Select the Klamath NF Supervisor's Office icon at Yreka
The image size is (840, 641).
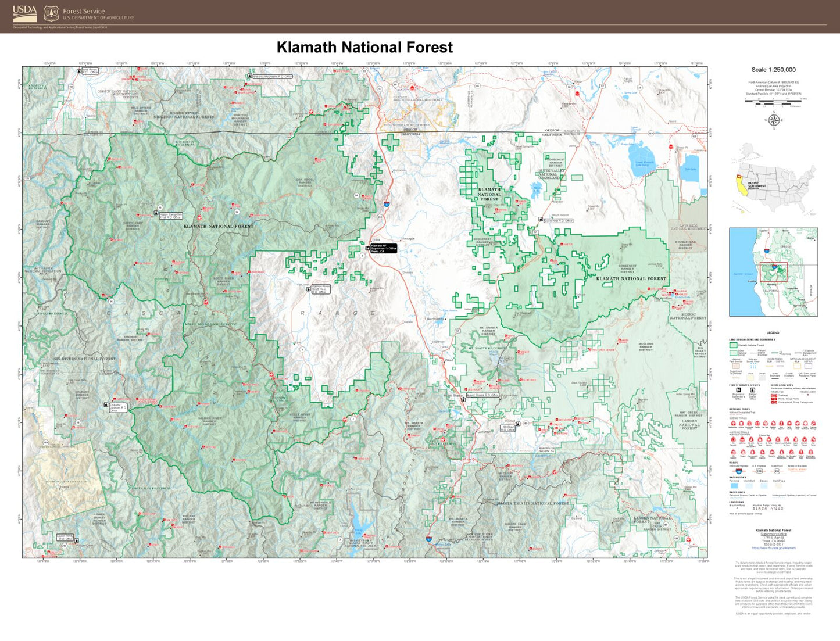pyautogui.click(x=367, y=248)
